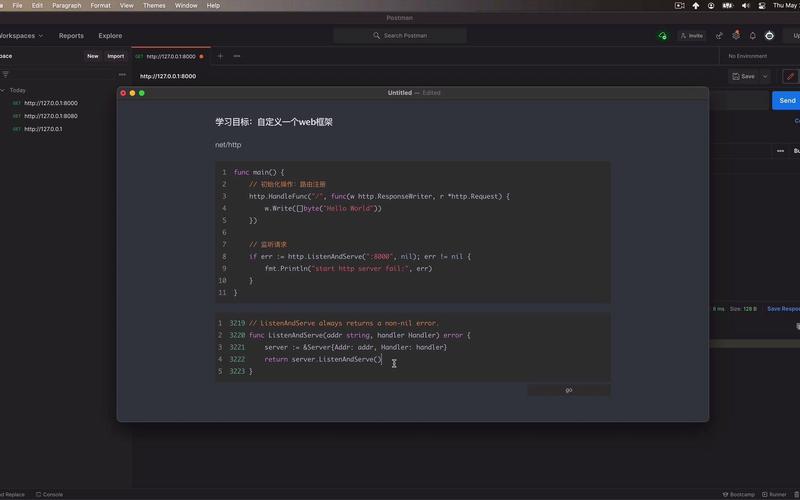
Task: Click the volume icon in the menu bar
Action: [x=745, y=6]
